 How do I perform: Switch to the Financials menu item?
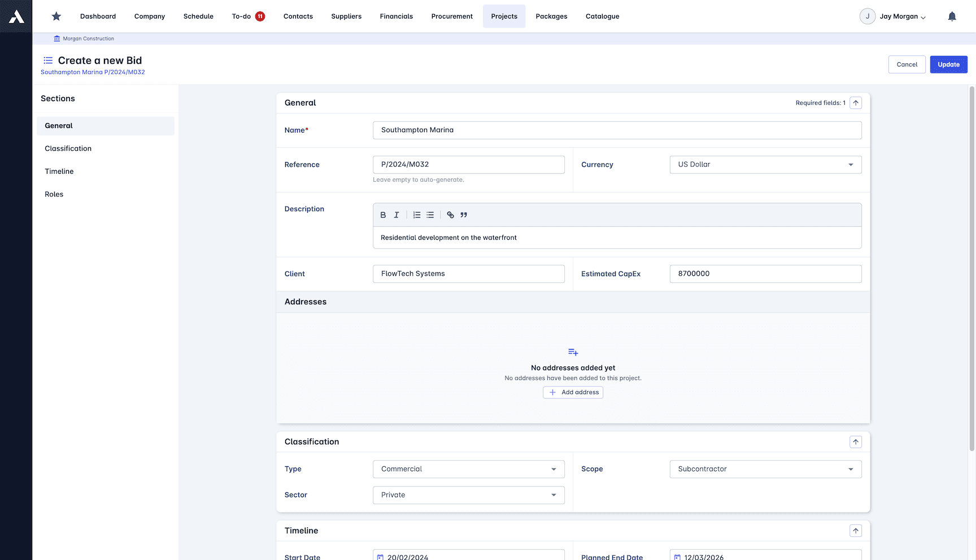point(396,16)
